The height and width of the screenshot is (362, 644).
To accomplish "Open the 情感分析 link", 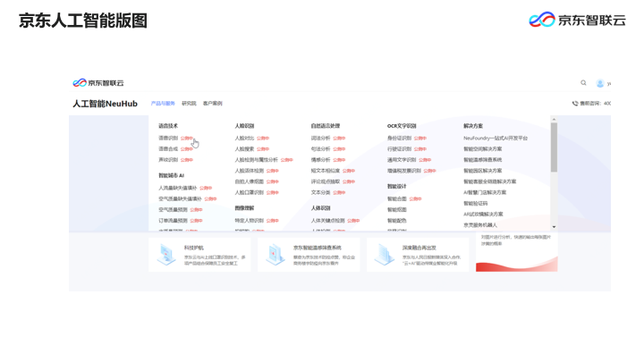I will 320,160.
